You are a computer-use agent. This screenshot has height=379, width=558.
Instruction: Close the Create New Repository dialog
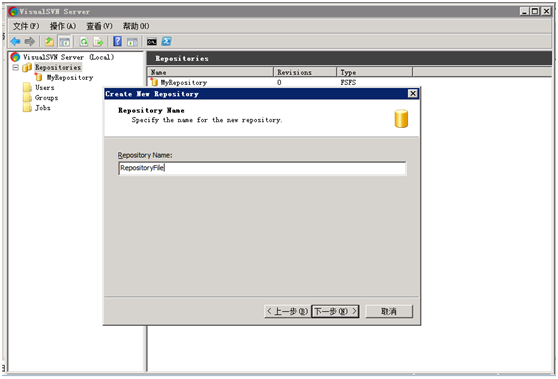click(412, 94)
